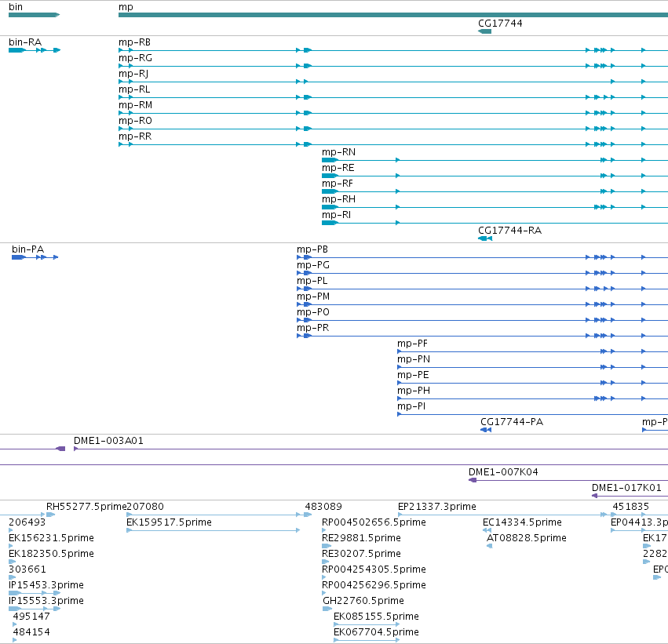The image size is (668, 644).
Task: Click EST EP21337.3prime label
Action: (x=437, y=507)
